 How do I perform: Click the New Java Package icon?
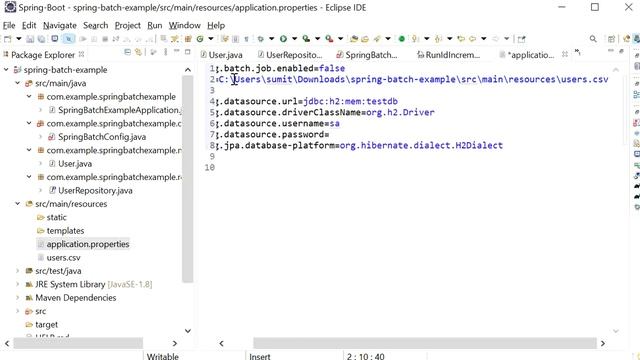point(188,39)
